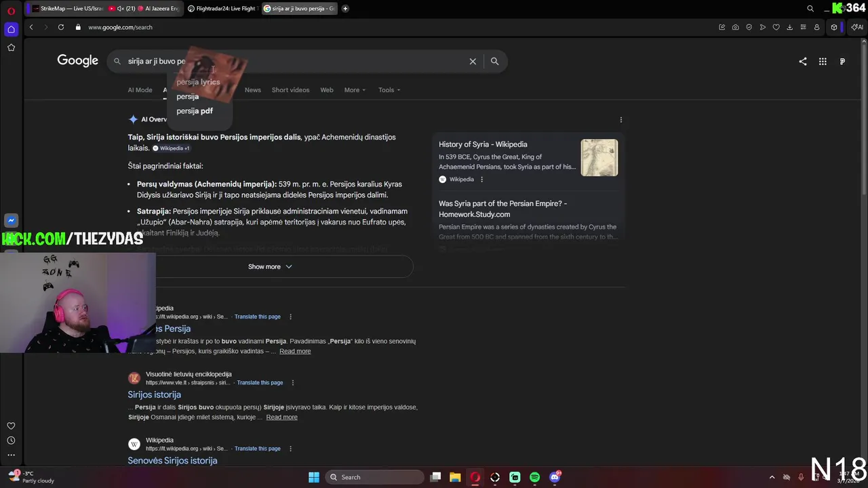The image size is (868, 488).
Task: Open sidebar heart pinboards icon
Action: coord(11,426)
